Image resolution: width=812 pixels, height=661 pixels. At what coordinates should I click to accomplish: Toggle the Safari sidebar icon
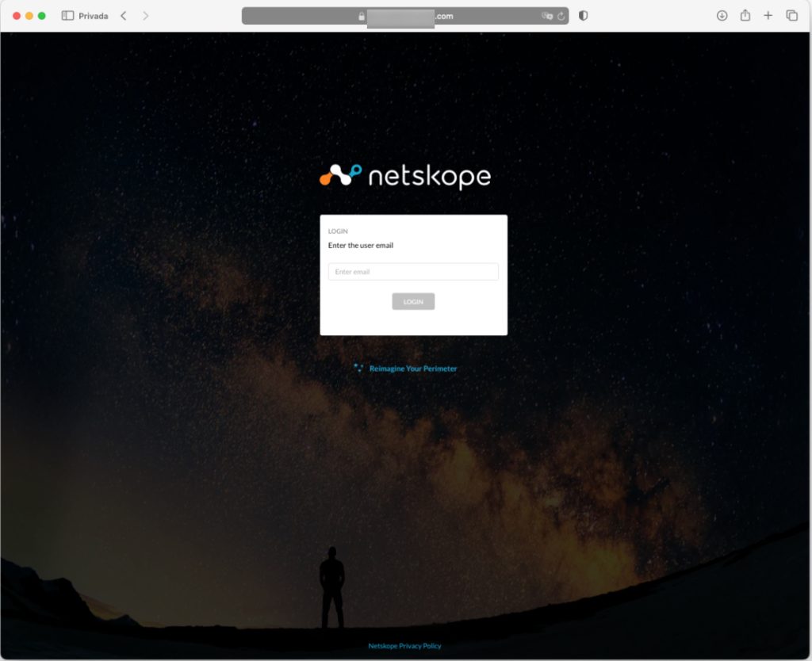[67, 16]
